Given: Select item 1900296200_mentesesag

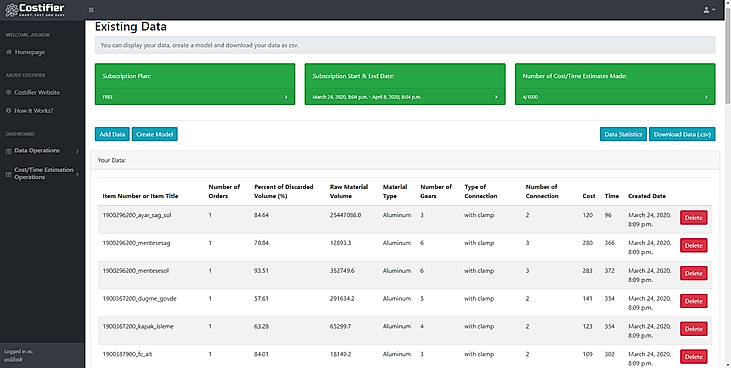Looking at the screenshot, I should click(x=136, y=243).
